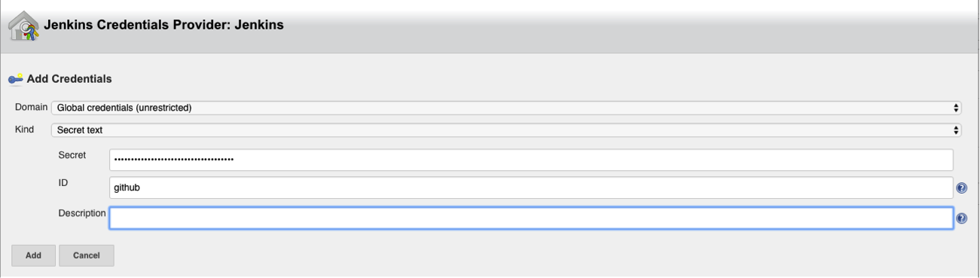The width and height of the screenshot is (980, 278).
Task: Click the ID label
Action: click(x=63, y=183)
